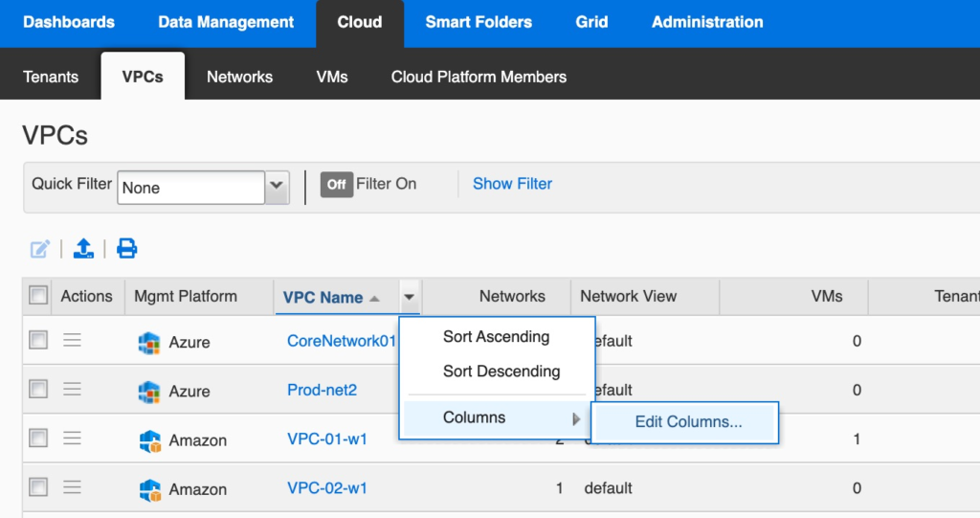Choose Sort Descending from the menu
Image resolution: width=980 pixels, height=518 pixels.
[x=501, y=372]
